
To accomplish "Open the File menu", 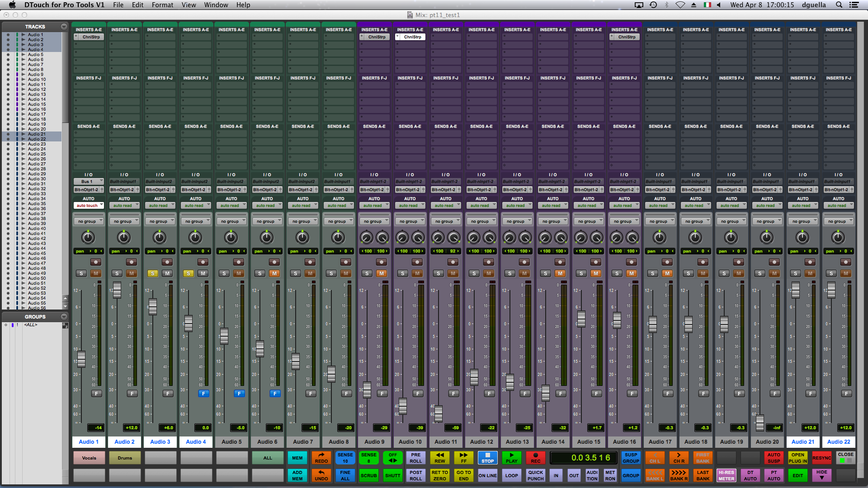I will [x=118, y=5].
